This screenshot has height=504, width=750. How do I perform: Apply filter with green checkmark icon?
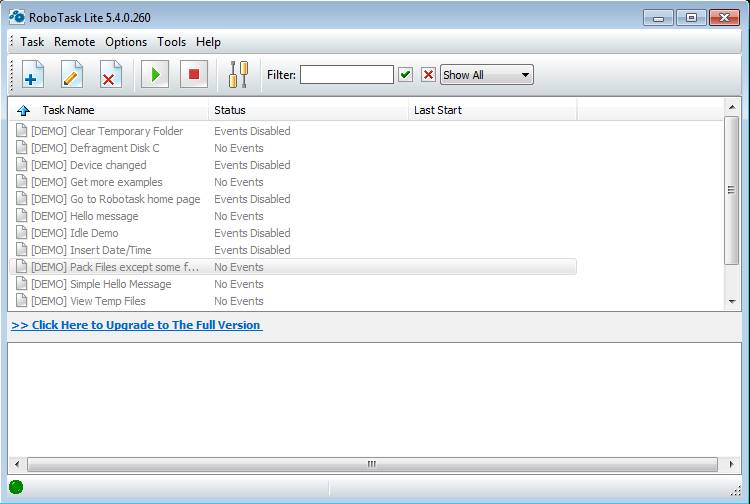[x=405, y=75]
